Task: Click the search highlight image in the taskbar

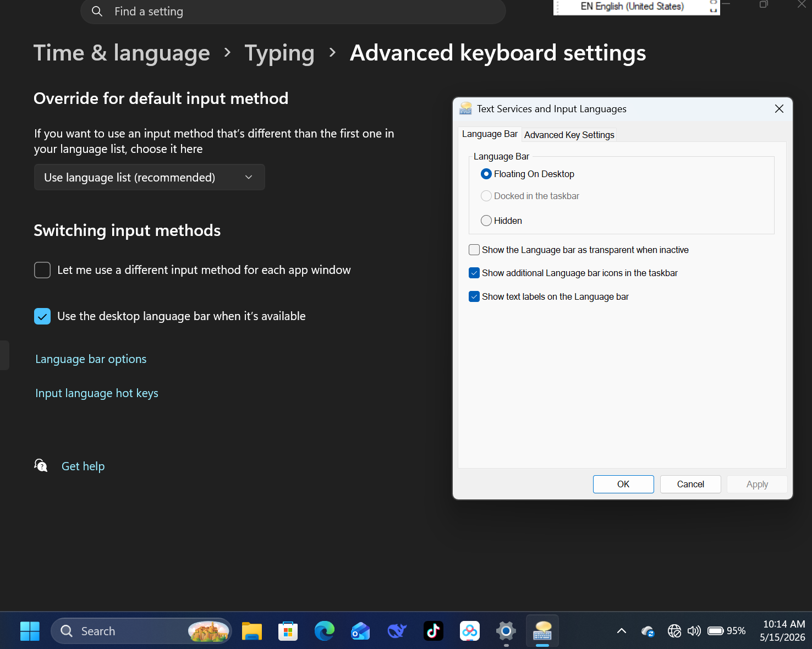Action: point(209,631)
